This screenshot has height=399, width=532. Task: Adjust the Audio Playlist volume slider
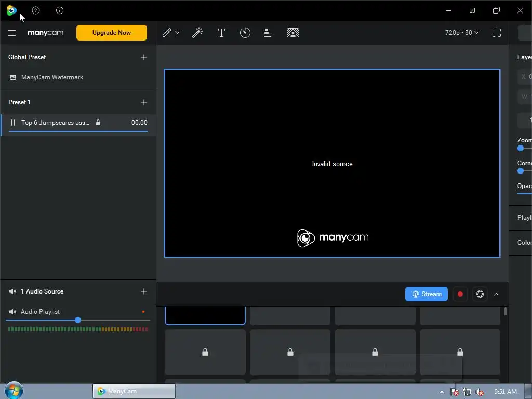click(x=78, y=320)
